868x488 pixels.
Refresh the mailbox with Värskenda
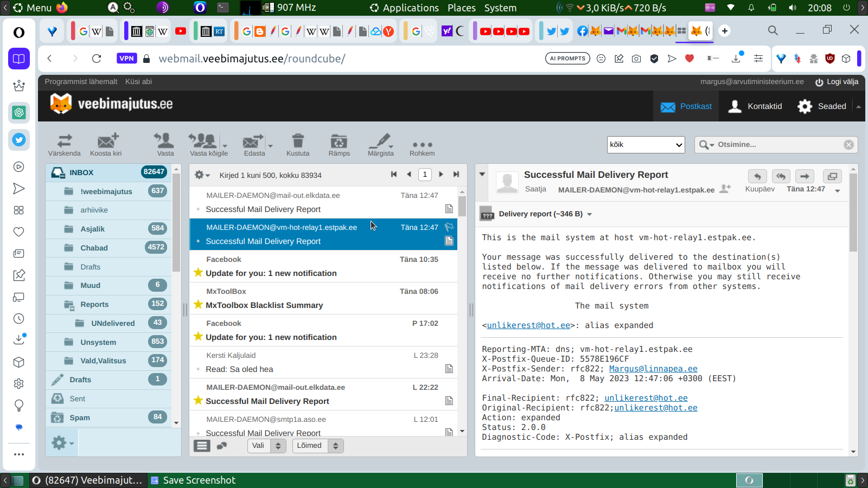click(x=65, y=145)
